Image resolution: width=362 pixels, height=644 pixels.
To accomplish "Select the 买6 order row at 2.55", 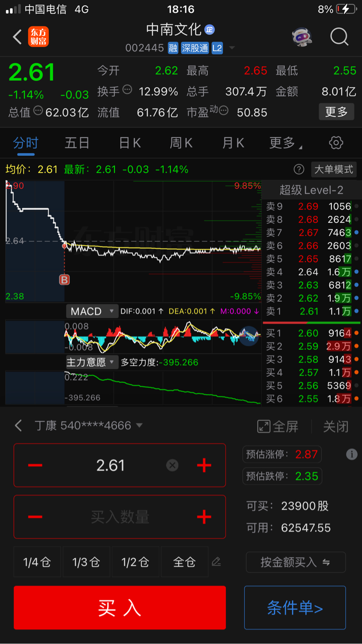I will coord(312,399).
